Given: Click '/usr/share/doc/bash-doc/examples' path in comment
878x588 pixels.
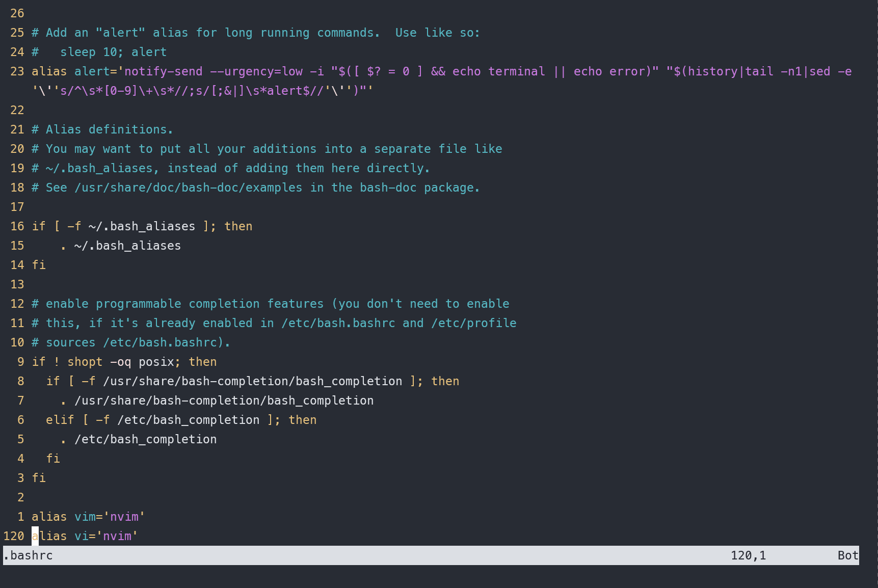Looking at the screenshot, I should (x=188, y=188).
